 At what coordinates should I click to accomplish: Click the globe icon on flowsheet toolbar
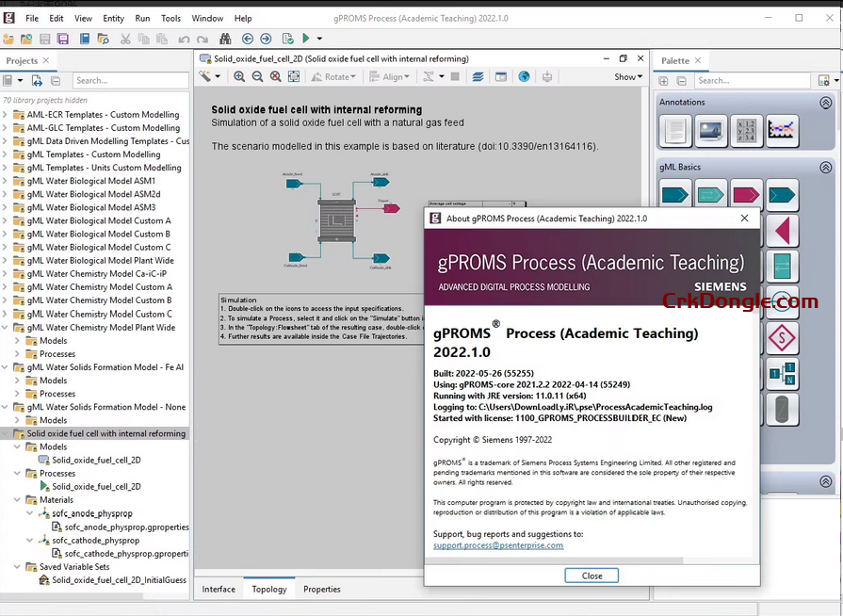(x=525, y=77)
